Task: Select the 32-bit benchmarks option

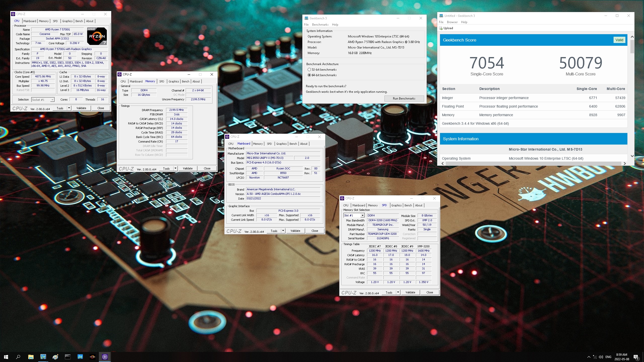Action: point(309,70)
